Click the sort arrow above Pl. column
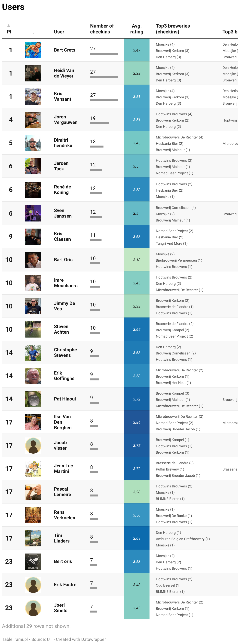The width and height of the screenshot is (240, 644). click(9, 26)
